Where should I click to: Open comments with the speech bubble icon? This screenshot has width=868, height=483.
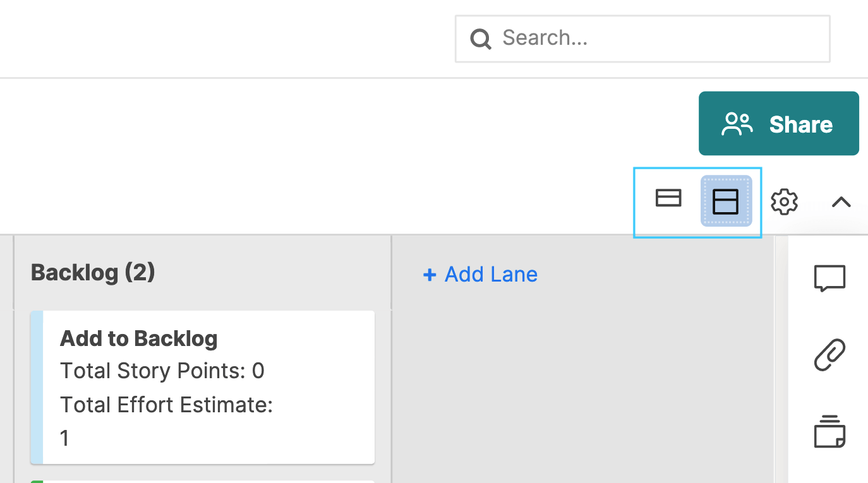tap(829, 278)
